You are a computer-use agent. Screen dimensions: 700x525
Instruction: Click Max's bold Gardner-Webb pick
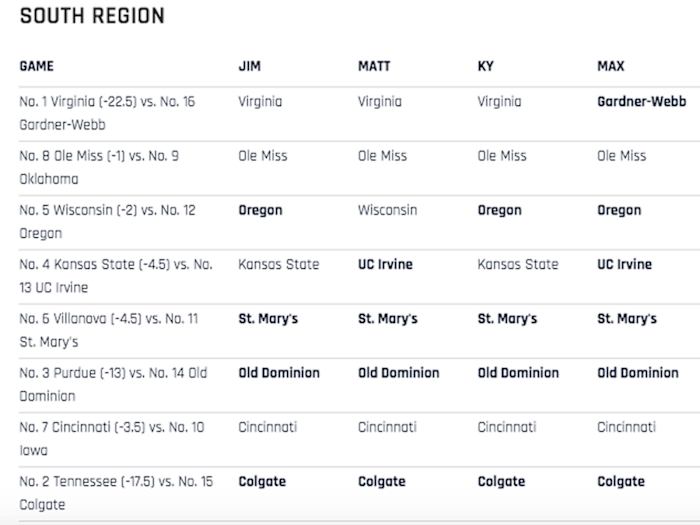[641, 102]
